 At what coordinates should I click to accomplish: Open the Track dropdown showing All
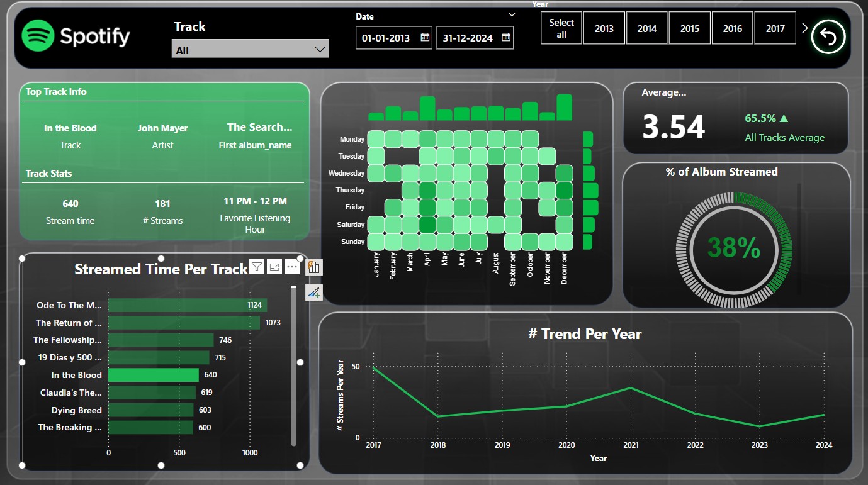(250, 50)
